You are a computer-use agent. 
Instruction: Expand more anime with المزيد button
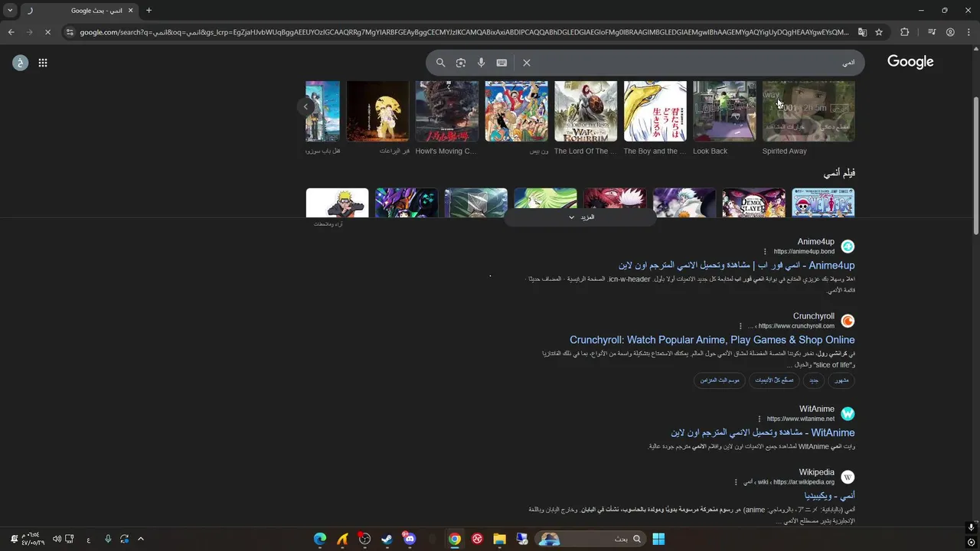[581, 217]
